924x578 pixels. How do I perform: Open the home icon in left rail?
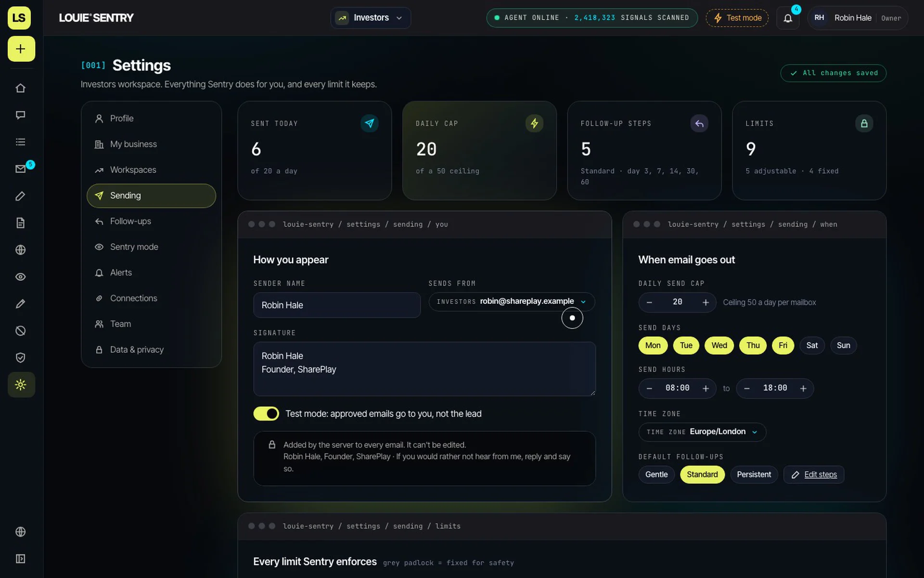(20, 88)
